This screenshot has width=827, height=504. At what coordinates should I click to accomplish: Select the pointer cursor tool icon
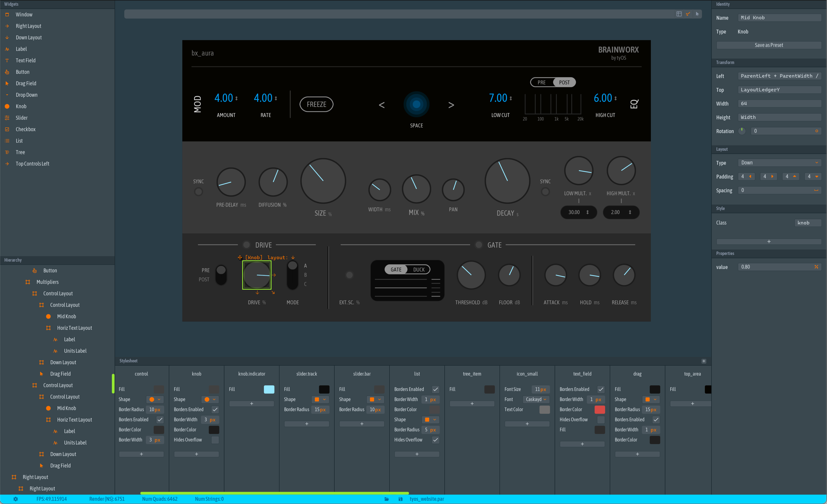click(x=697, y=14)
